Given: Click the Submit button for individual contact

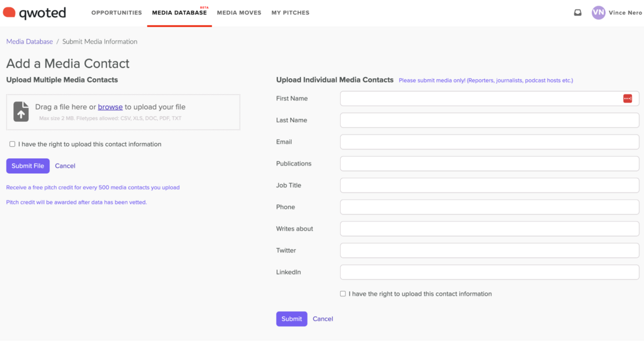Looking at the screenshot, I should [x=291, y=319].
